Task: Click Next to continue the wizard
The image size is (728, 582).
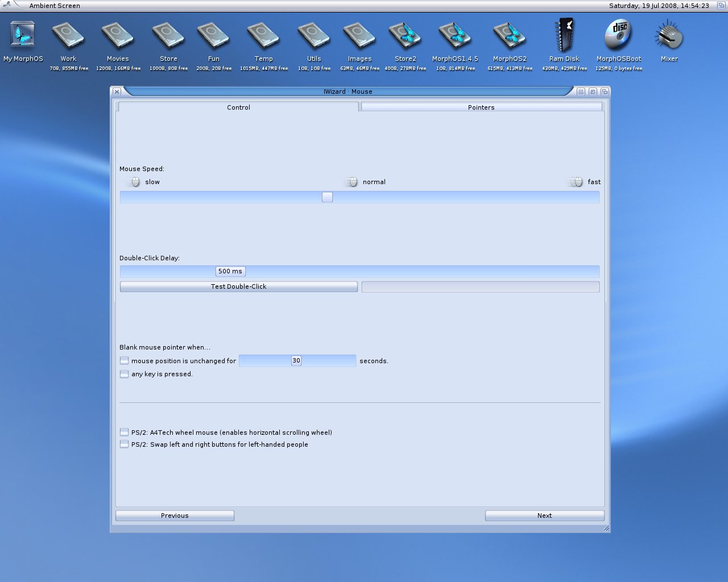Action: (x=544, y=516)
